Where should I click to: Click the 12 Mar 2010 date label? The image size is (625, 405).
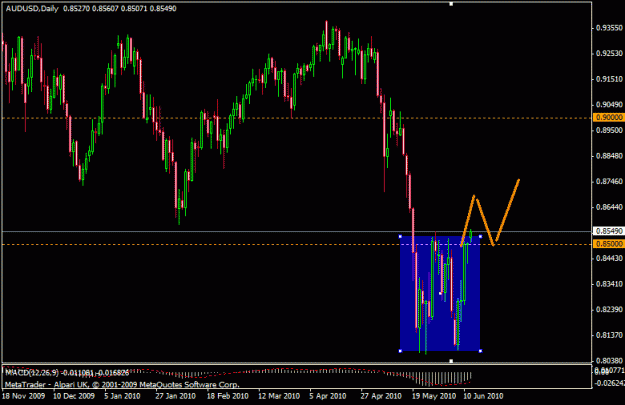point(279,396)
